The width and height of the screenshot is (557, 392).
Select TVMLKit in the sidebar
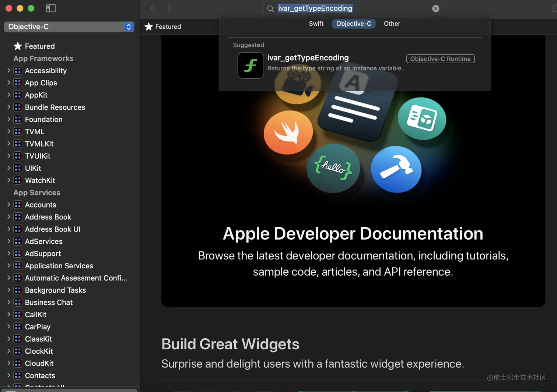click(39, 144)
